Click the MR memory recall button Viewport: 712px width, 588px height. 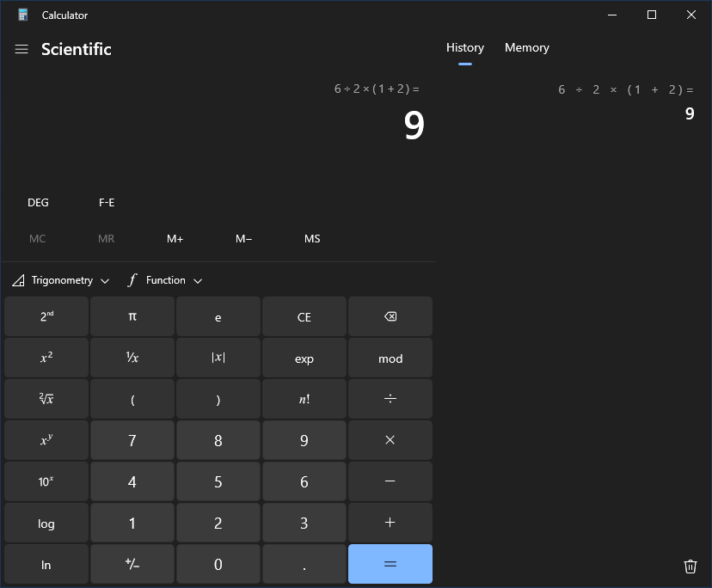[107, 239]
